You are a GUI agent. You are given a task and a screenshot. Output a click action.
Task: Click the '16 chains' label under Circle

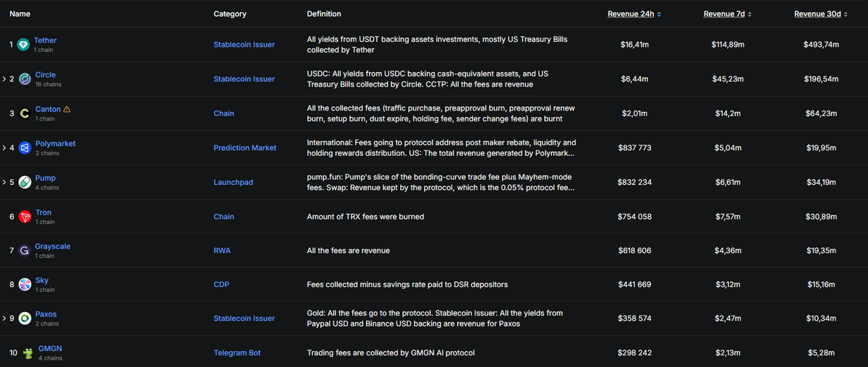point(48,85)
